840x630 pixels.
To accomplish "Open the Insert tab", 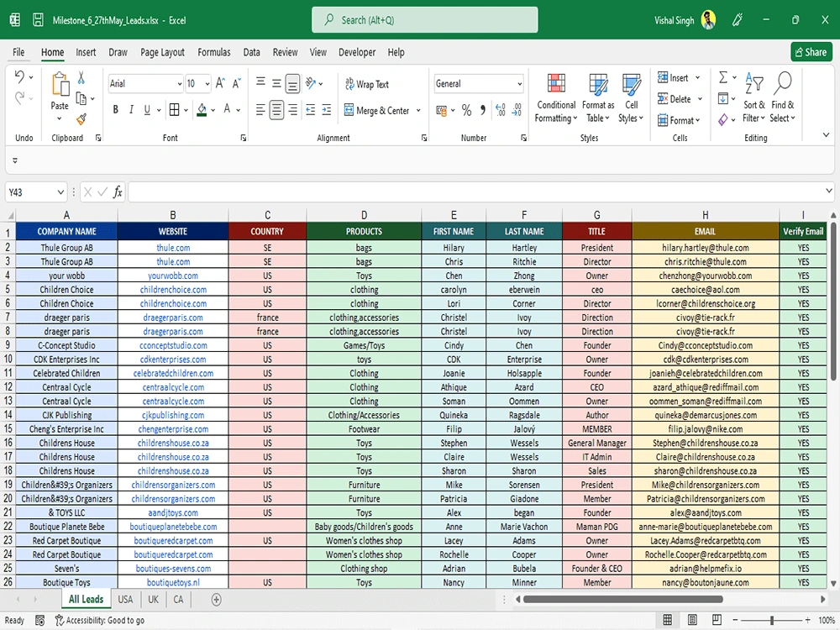I will [86, 52].
